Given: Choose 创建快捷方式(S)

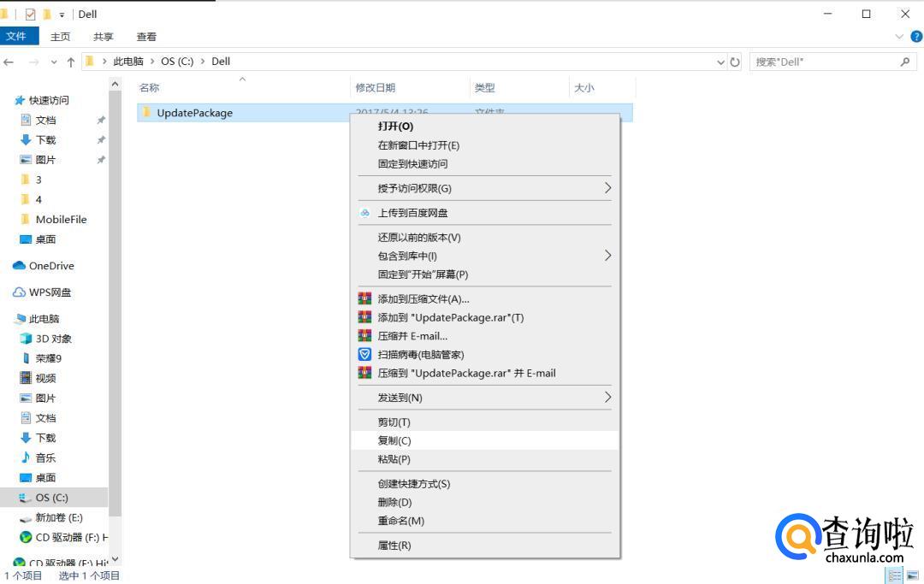Looking at the screenshot, I should tap(485, 484).
